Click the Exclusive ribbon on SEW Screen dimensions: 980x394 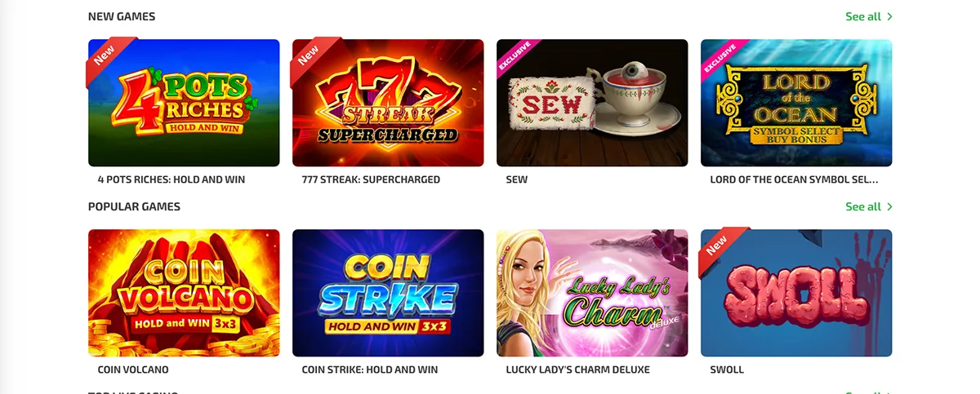click(516, 57)
